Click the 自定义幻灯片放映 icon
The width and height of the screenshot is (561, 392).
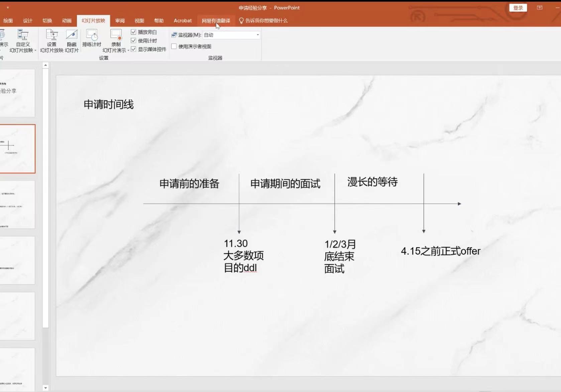pos(22,35)
